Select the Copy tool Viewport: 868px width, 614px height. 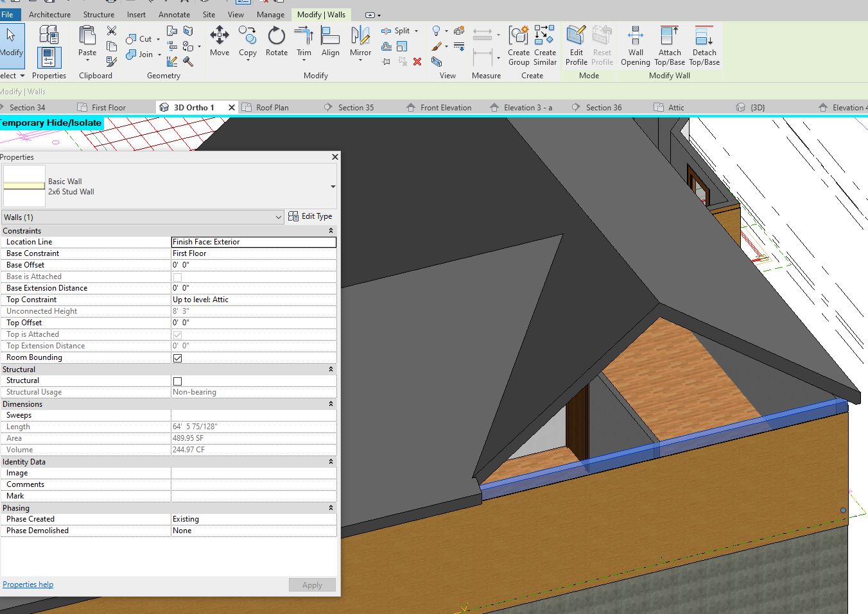247,42
